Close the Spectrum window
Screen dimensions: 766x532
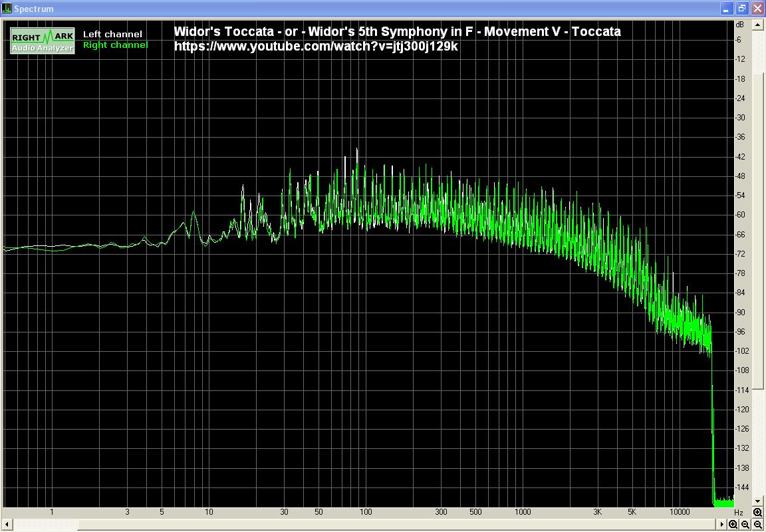[x=757, y=8]
